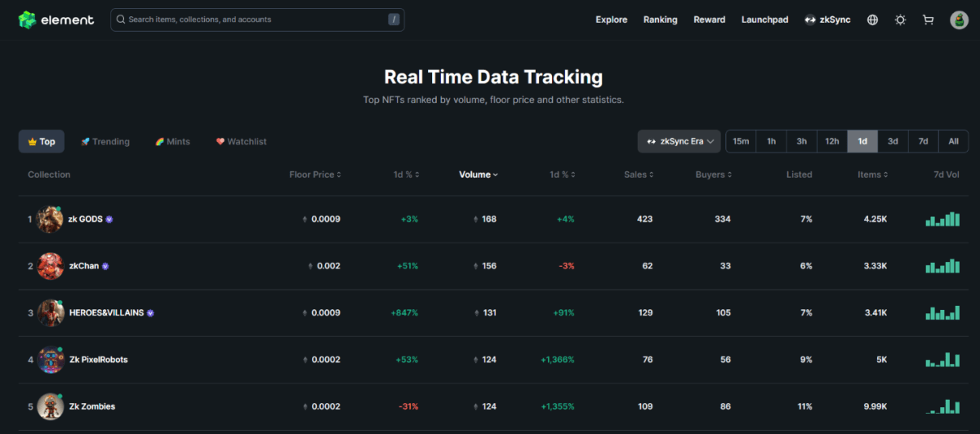Sort by Items column
Image resolution: width=980 pixels, height=434 pixels.
[872, 175]
